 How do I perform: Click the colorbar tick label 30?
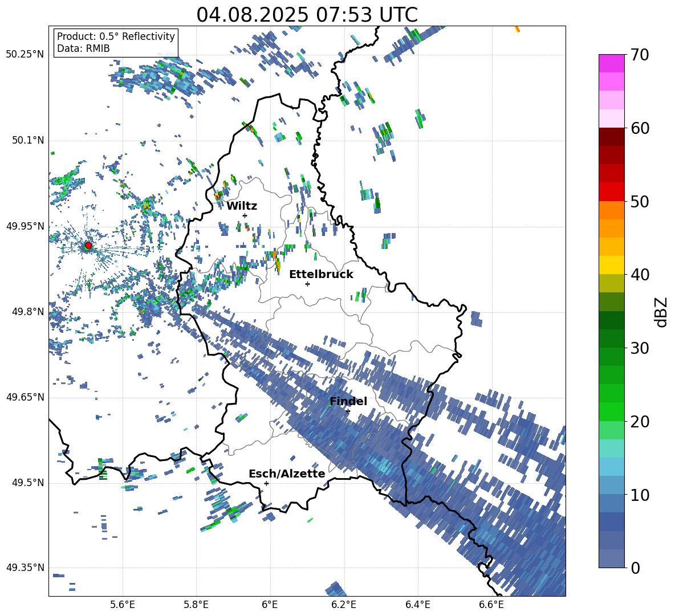click(640, 348)
